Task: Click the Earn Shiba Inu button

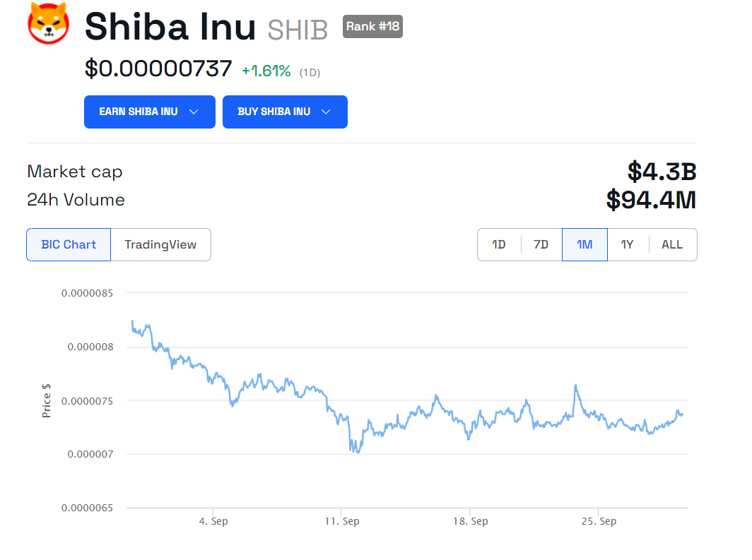Action: [x=139, y=112]
